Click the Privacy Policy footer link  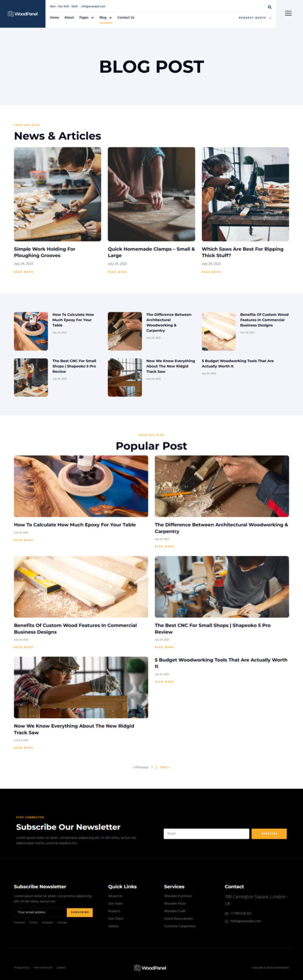click(x=22, y=967)
